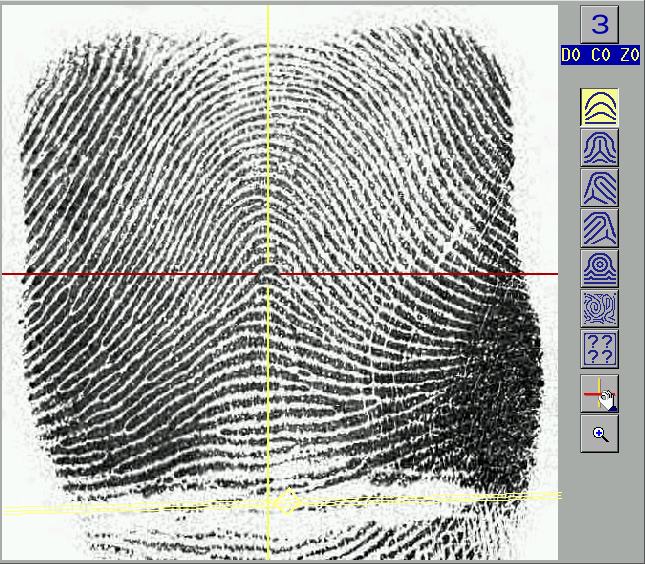Select the right-slant loop pattern icon
This screenshot has height=564, width=646.
tap(599, 188)
